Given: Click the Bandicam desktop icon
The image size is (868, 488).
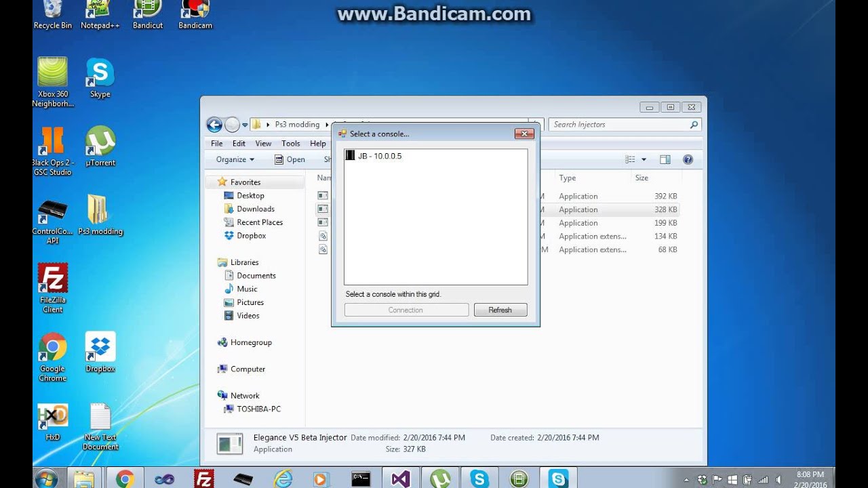Looking at the screenshot, I should click(x=195, y=15).
